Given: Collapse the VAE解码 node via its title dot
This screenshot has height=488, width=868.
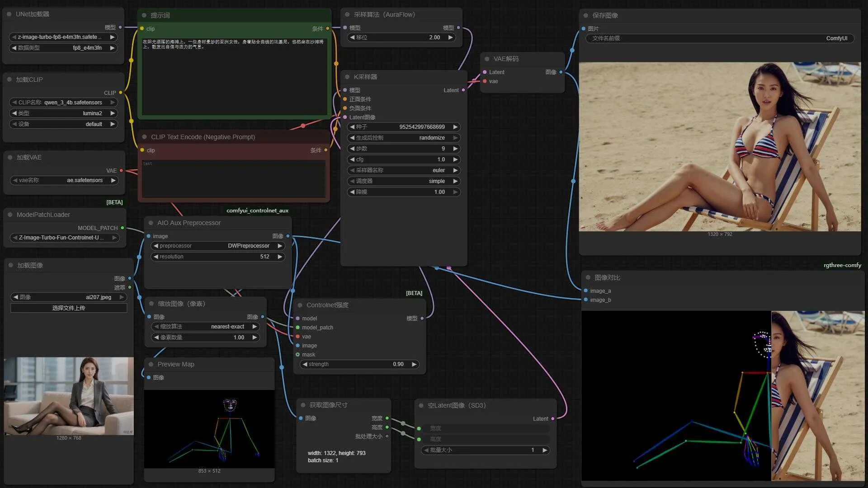Looking at the screenshot, I should point(487,59).
